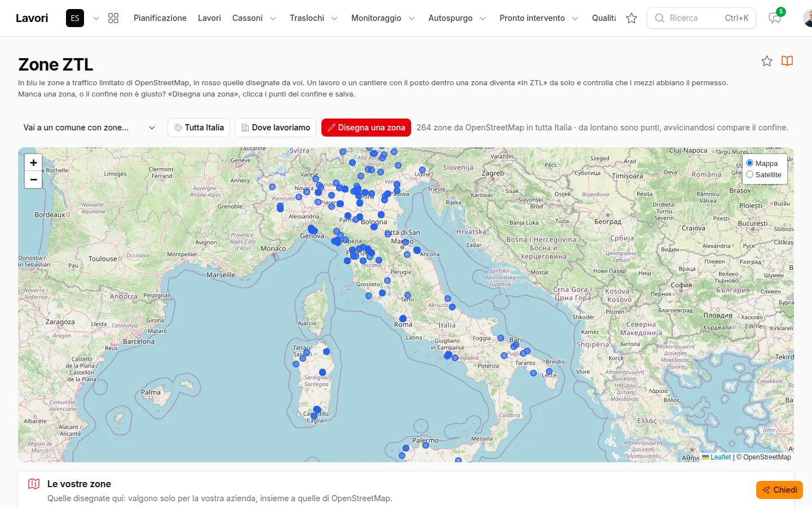Go to Pianificazione
This screenshot has width=812, height=508.
[x=160, y=18]
